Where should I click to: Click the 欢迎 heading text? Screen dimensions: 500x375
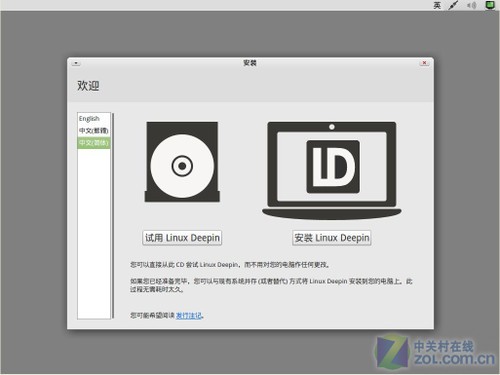88,86
